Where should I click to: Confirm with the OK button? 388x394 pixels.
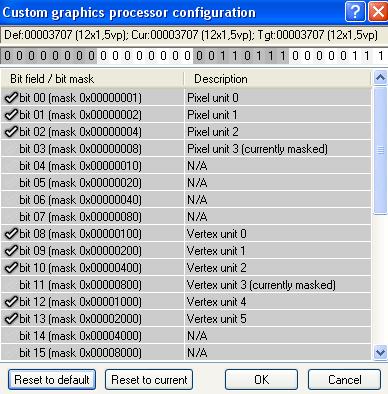coord(261,379)
